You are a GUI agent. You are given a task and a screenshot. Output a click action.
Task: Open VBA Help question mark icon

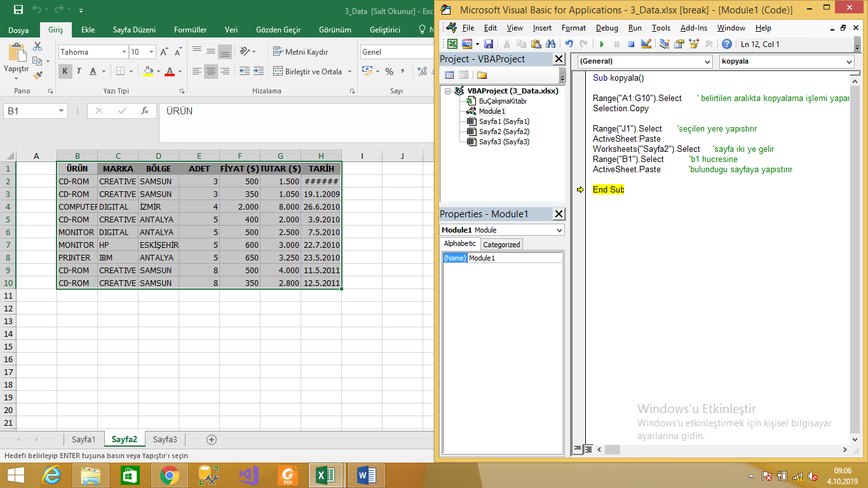[x=726, y=44]
